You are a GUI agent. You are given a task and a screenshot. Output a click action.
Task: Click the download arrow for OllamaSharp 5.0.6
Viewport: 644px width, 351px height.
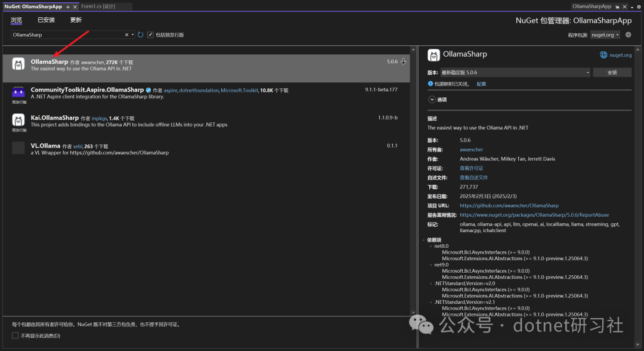click(x=403, y=61)
